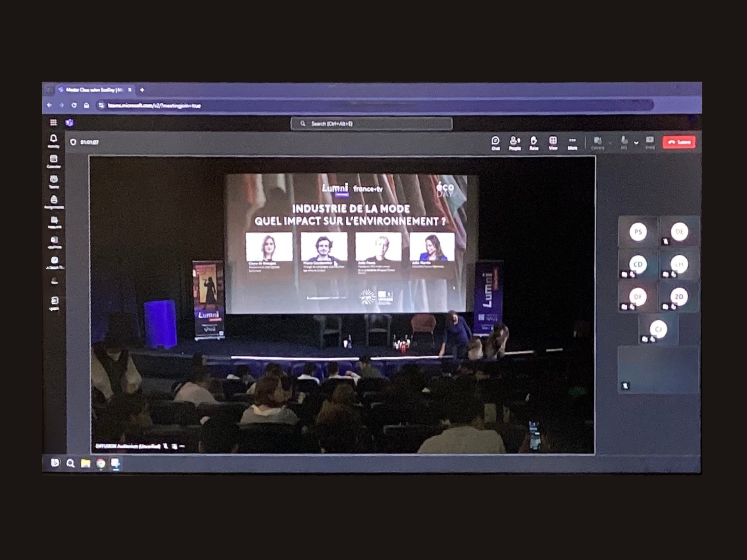
Task: Raise your hand in the meeting
Action: tap(534, 142)
